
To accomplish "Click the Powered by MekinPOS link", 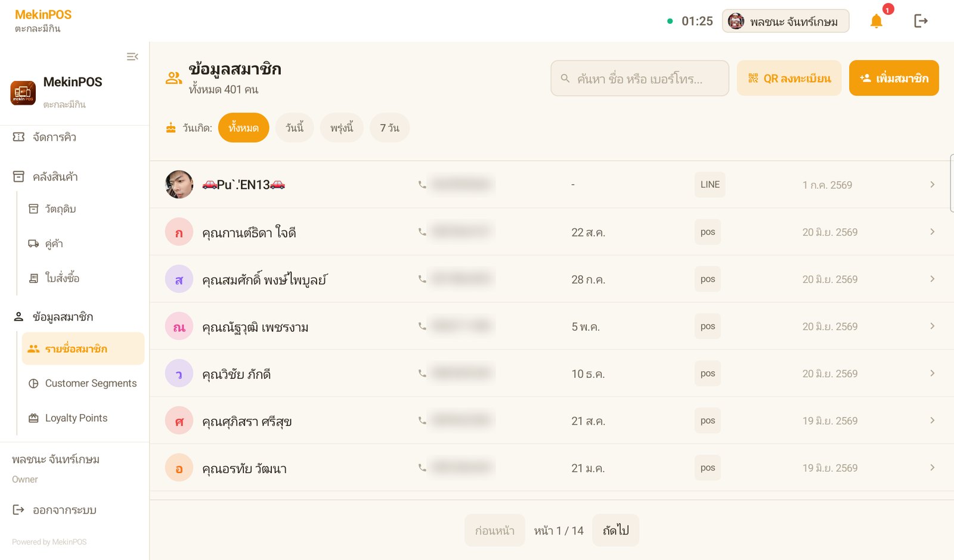I will [x=49, y=542].
